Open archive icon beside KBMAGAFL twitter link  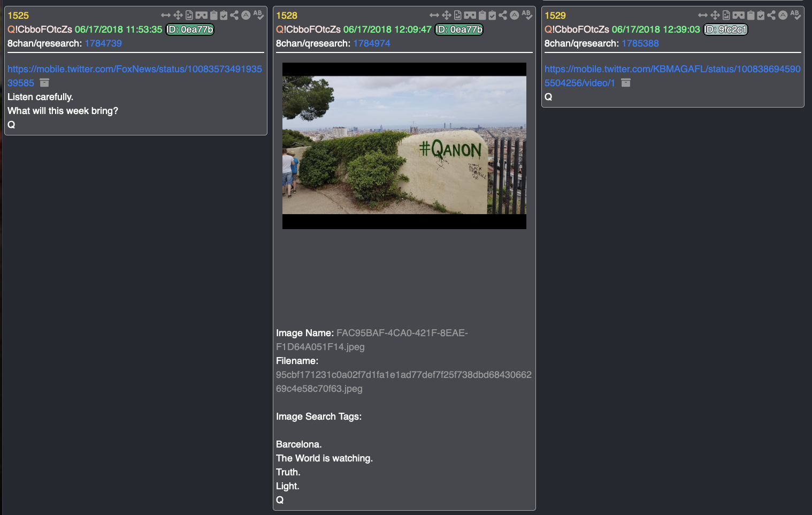click(x=626, y=83)
